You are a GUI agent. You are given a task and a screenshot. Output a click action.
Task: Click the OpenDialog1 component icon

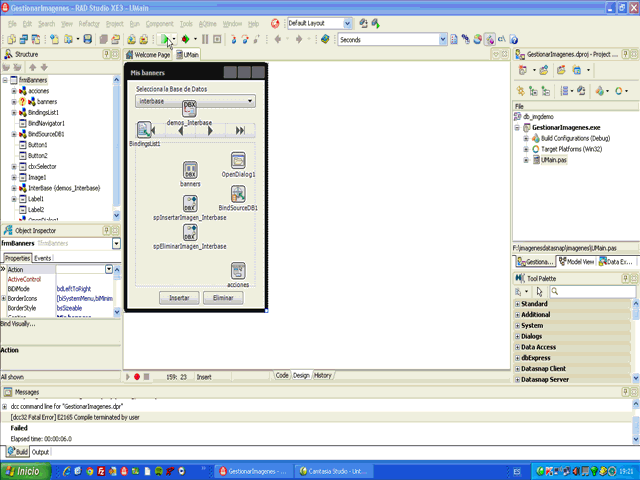point(238,161)
